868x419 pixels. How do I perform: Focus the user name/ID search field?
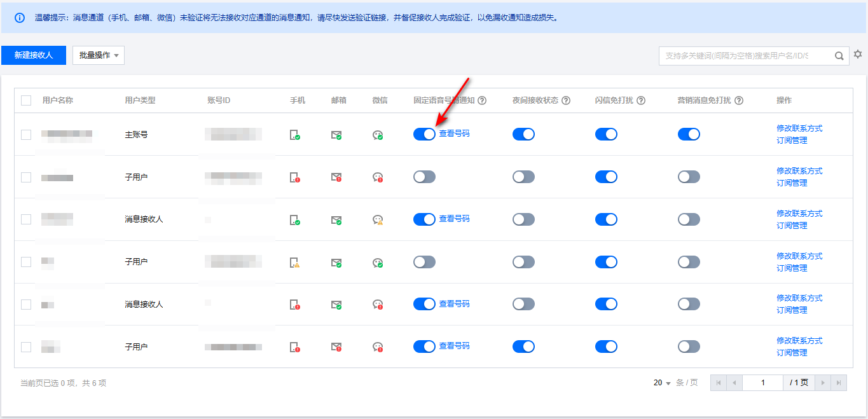tap(746, 55)
